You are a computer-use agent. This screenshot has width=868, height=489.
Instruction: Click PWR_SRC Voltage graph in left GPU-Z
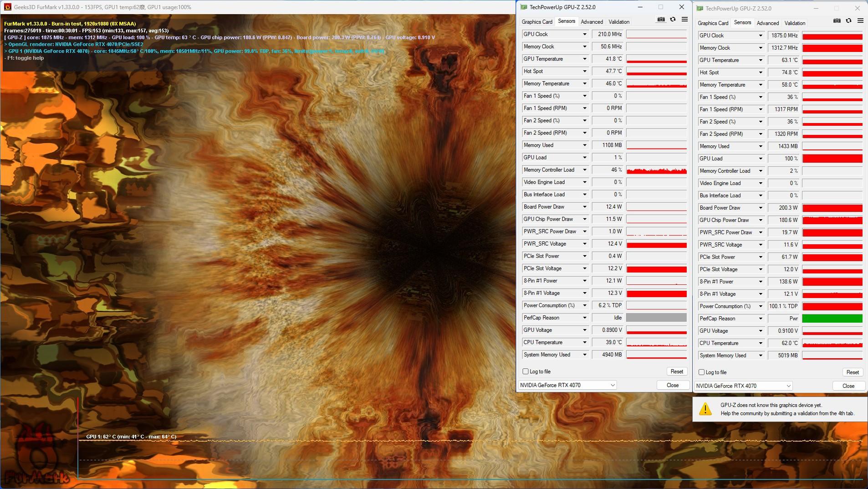[x=656, y=244]
